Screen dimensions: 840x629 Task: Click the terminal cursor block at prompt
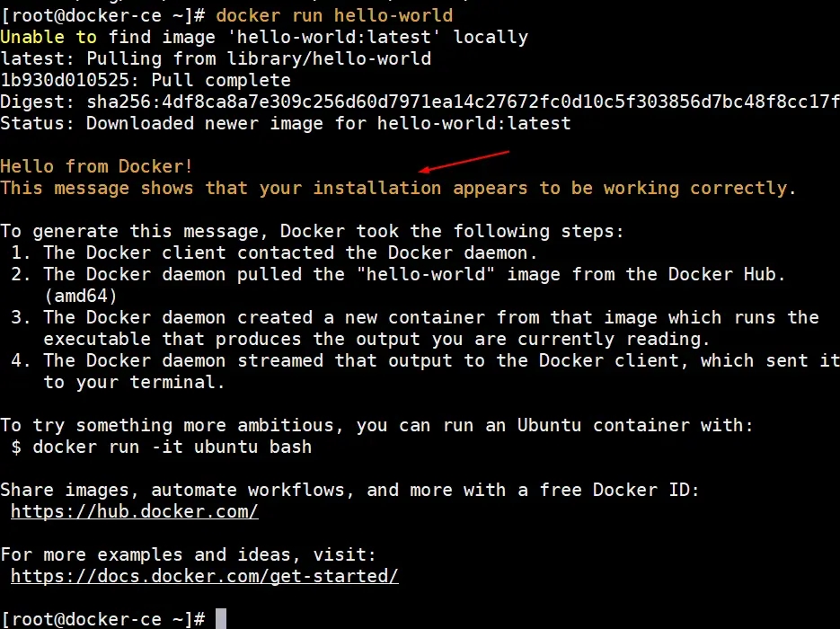tap(221, 619)
